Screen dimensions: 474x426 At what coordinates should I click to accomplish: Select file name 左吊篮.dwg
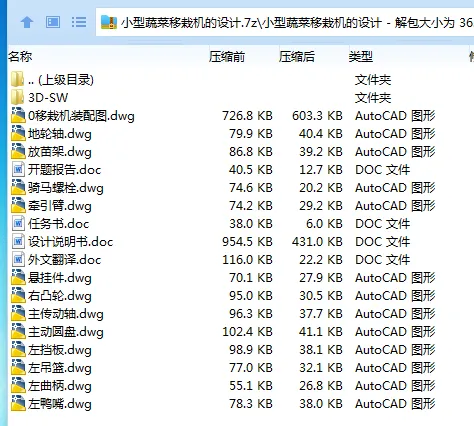click(x=60, y=368)
